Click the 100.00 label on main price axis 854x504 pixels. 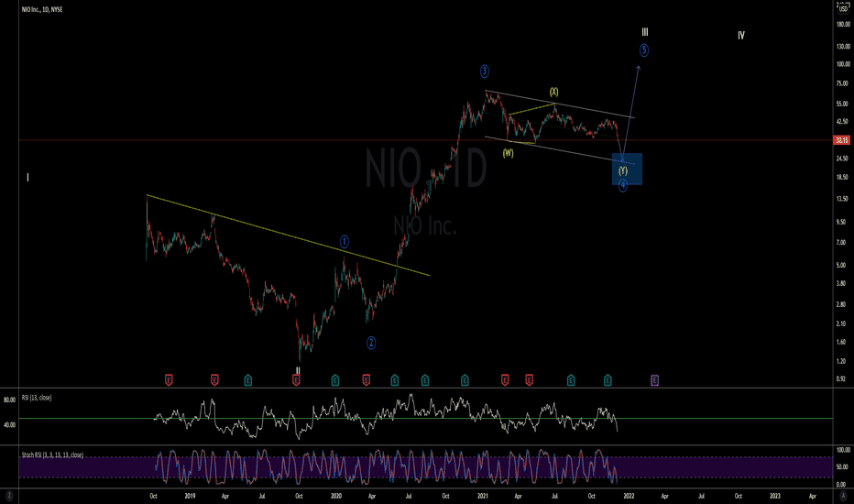click(x=843, y=64)
